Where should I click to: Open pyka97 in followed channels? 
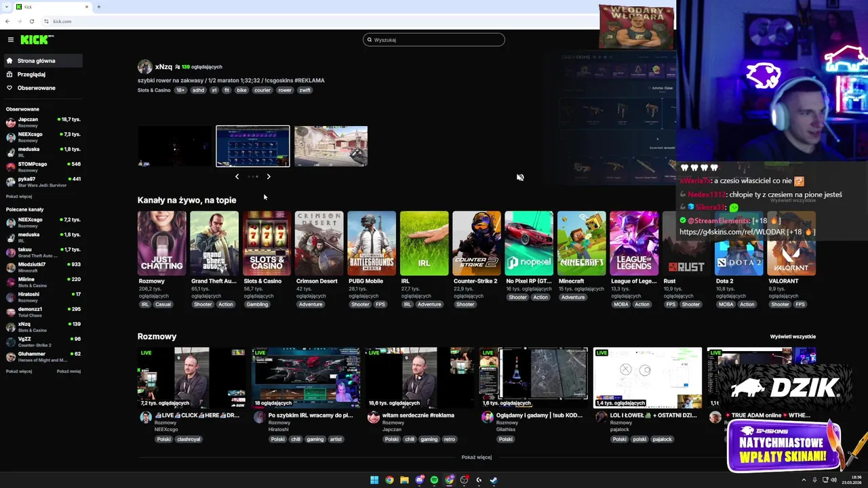[42, 182]
